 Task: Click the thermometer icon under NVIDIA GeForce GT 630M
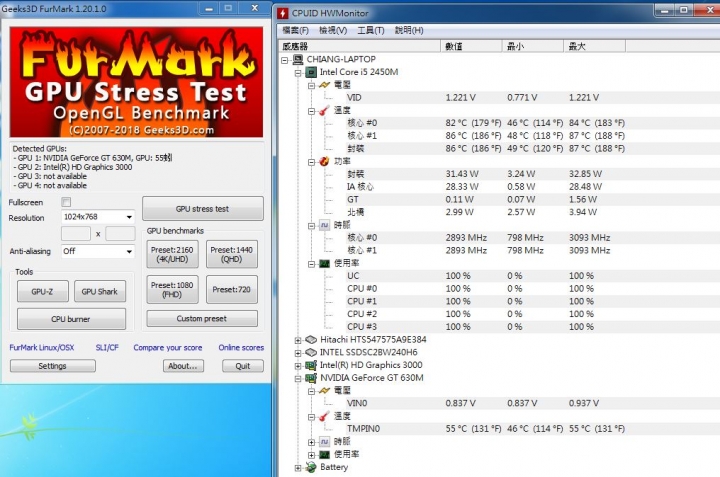pyautogui.click(x=324, y=416)
